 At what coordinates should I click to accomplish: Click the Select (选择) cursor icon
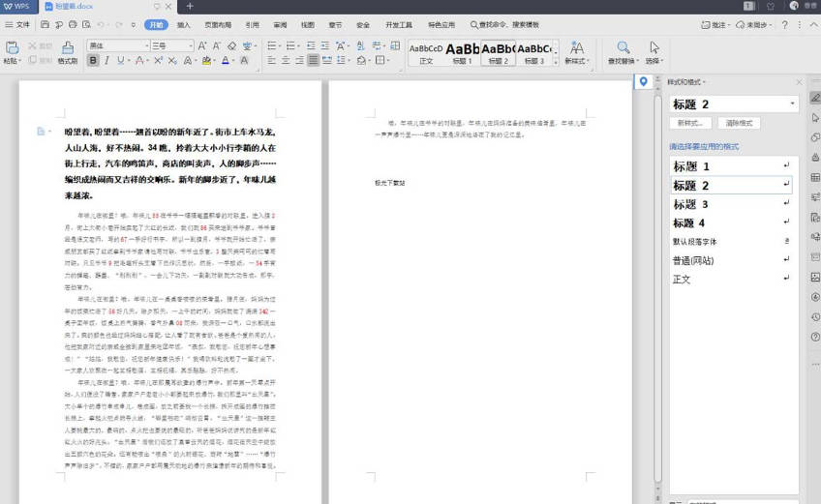654,48
